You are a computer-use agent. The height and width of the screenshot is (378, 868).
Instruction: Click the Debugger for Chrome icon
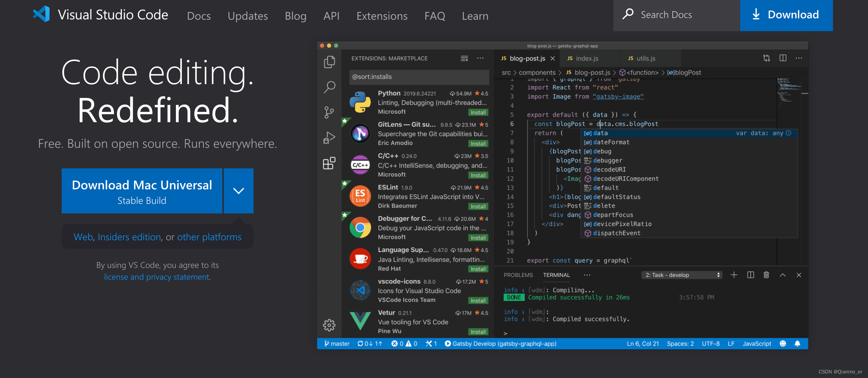[360, 227]
